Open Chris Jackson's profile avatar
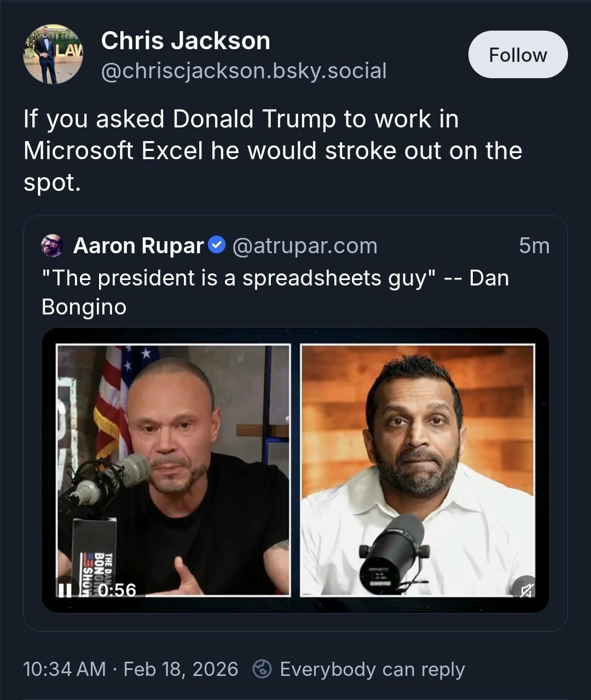Viewport: 591px width, 700px height. [53, 54]
